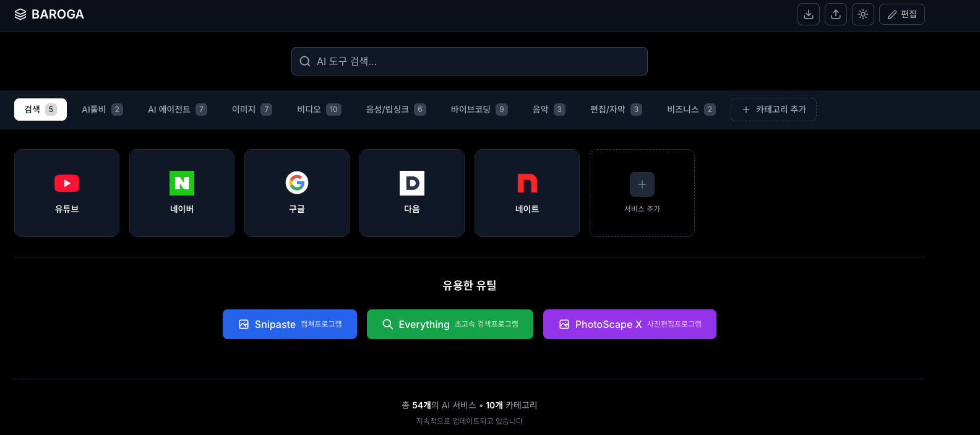Click the BAROGA layered logo icon
The image size is (980, 435).
20,14
